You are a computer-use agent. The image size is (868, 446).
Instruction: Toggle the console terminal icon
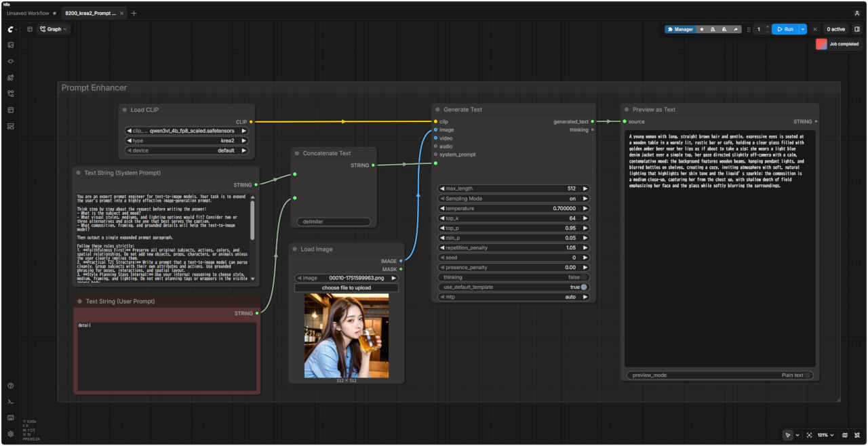(x=11, y=401)
